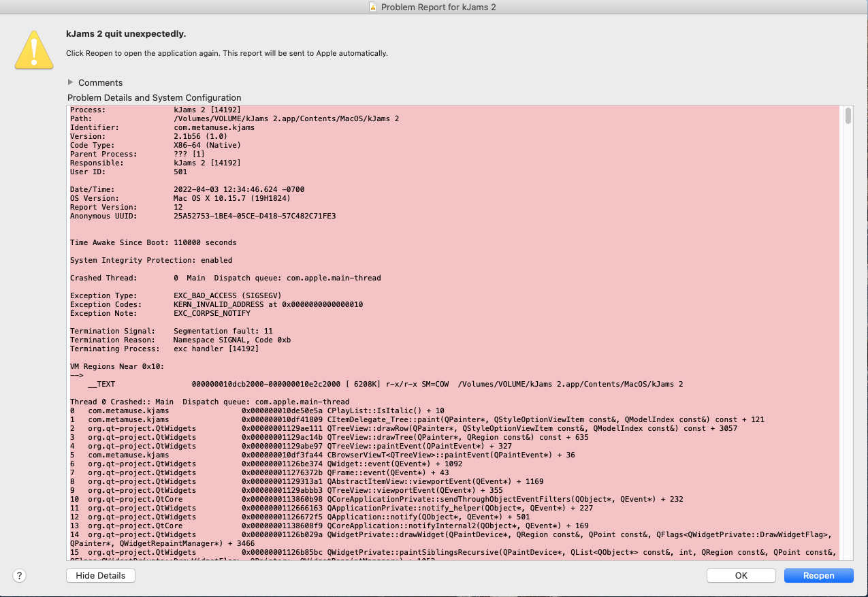Click the Crashed Thread line
This screenshot has width=868, height=597.
(225, 278)
